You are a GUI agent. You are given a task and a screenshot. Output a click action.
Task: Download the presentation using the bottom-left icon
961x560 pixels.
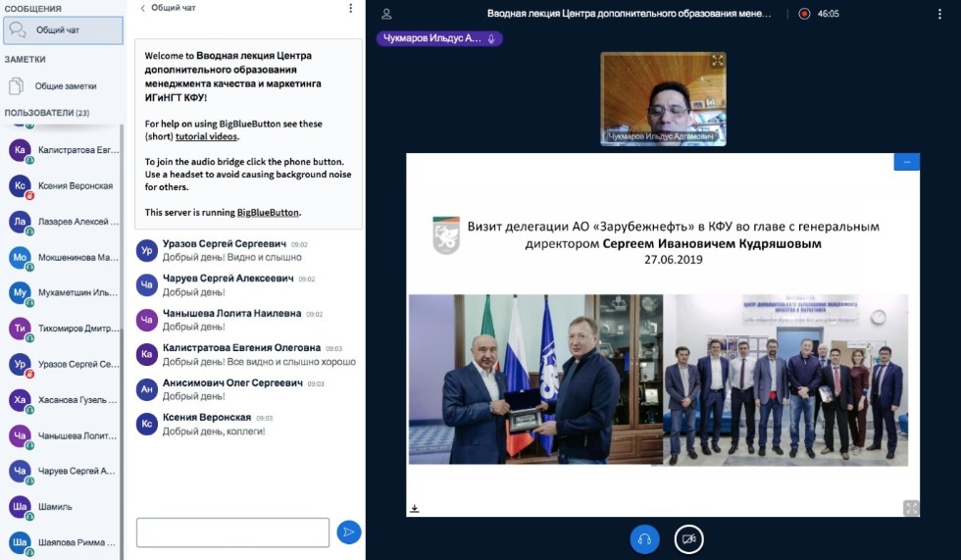[415, 508]
